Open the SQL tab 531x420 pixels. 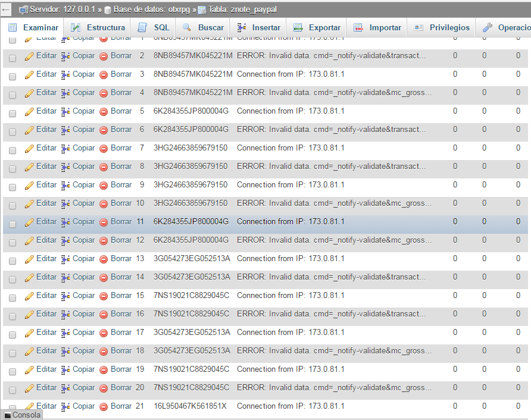(154, 28)
